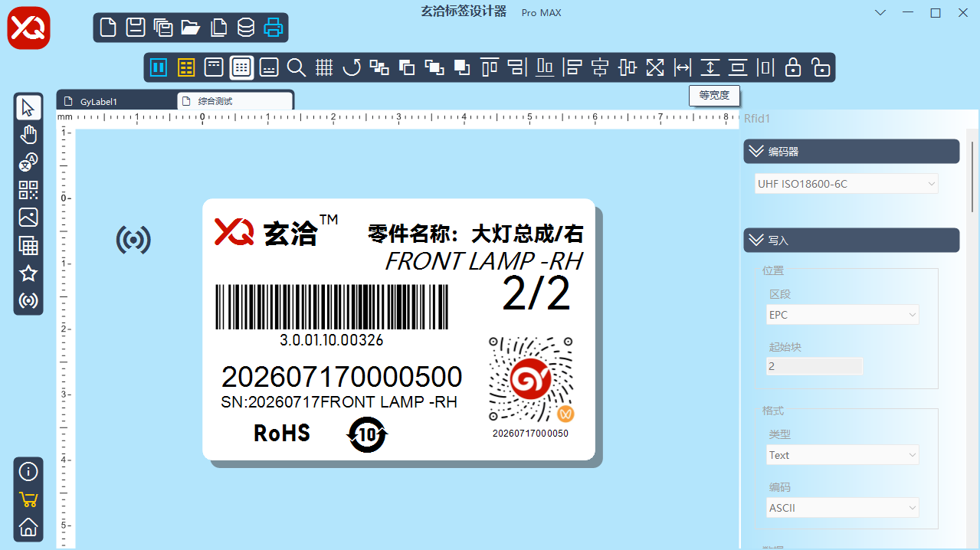Screen dimensions: 980x550
Task: Toggle the blue two-column layout icon
Action: [x=159, y=67]
